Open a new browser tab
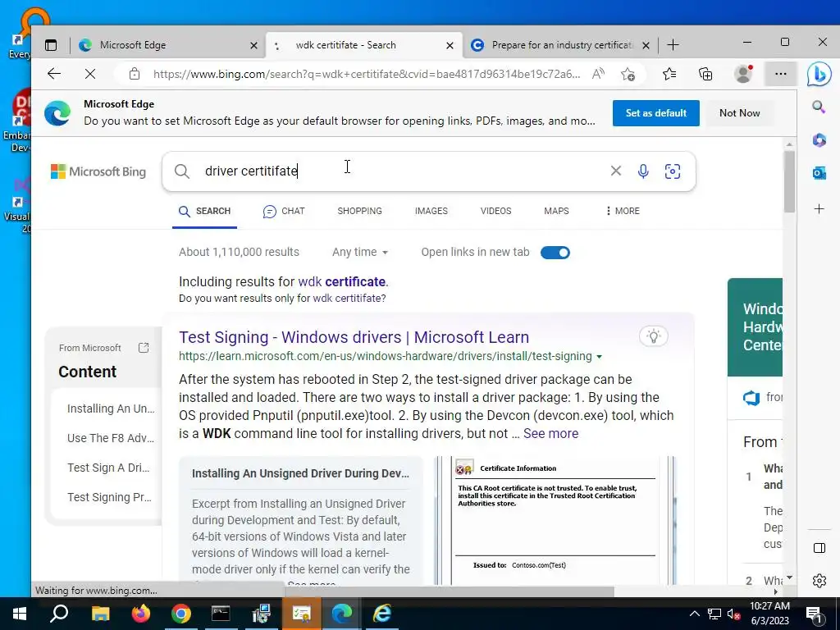Viewport: 840px width, 630px height. coord(673,45)
